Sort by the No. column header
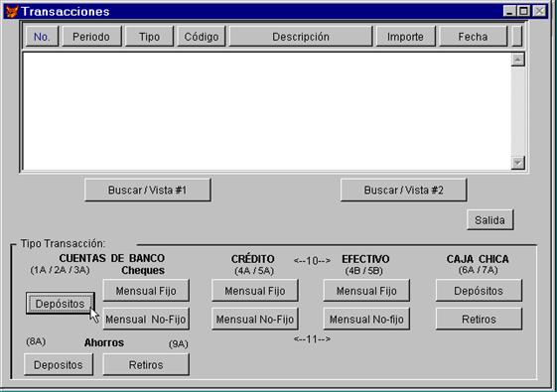The image size is (557, 392). (42, 37)
